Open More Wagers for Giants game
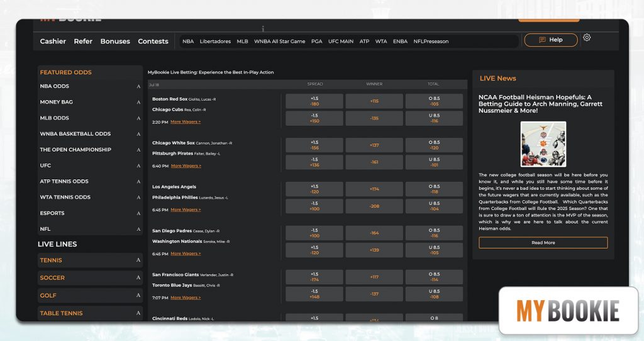644x341 pixels. [186, 298]
